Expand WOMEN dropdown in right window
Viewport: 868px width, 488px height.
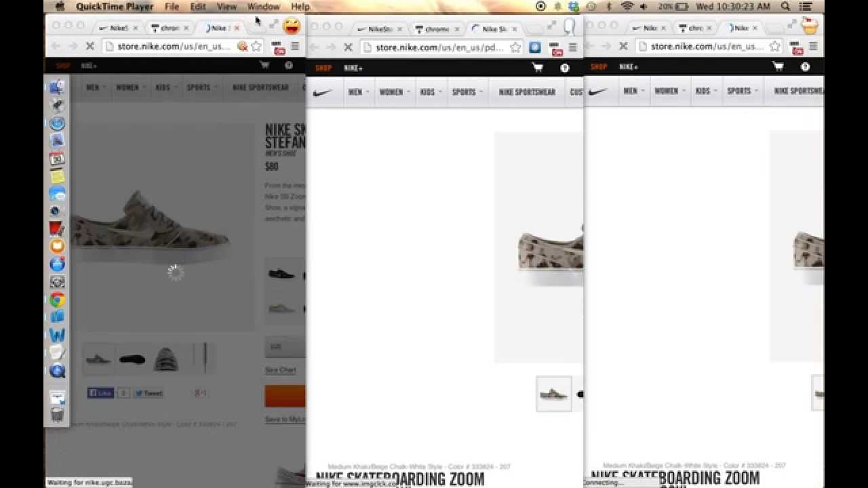point(670,91)
